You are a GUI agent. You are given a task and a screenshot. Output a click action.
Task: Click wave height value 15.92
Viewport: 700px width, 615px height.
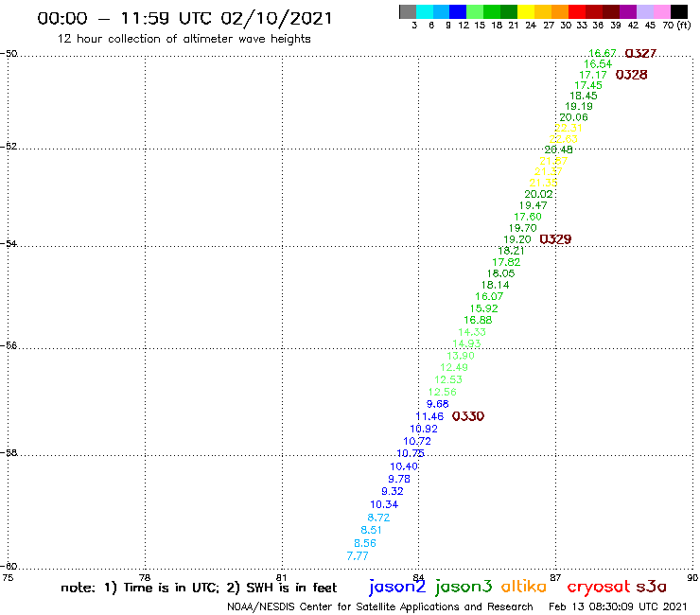pos(484,308)
